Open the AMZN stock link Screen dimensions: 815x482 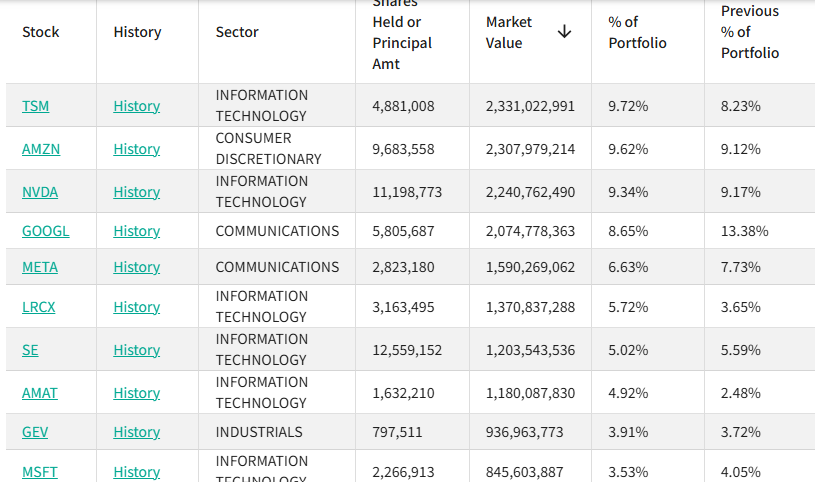click(41, 149)
